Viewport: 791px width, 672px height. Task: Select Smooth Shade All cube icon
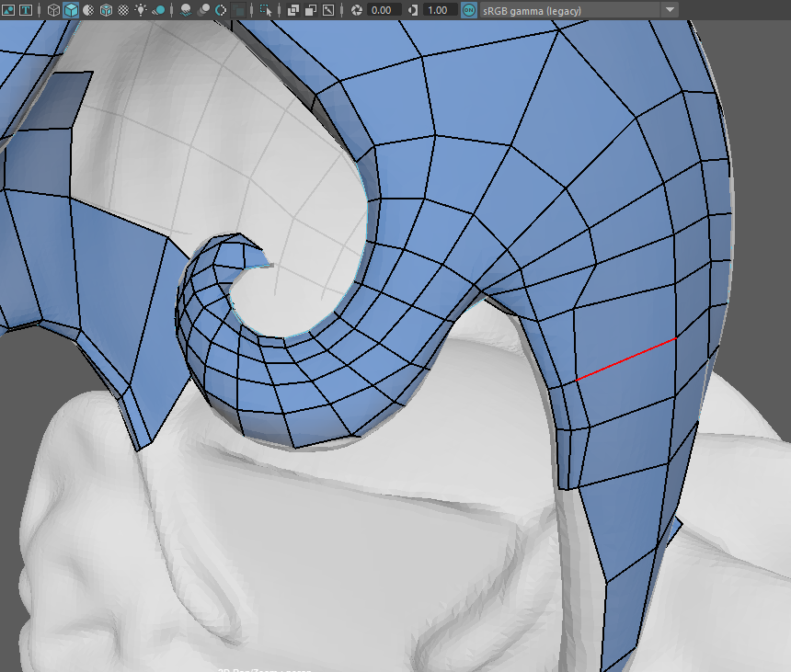point(71,10)
